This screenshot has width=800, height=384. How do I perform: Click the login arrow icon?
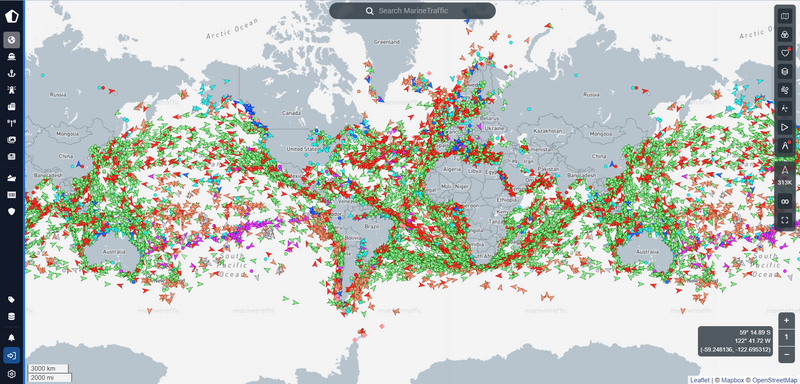click(12, 355)
